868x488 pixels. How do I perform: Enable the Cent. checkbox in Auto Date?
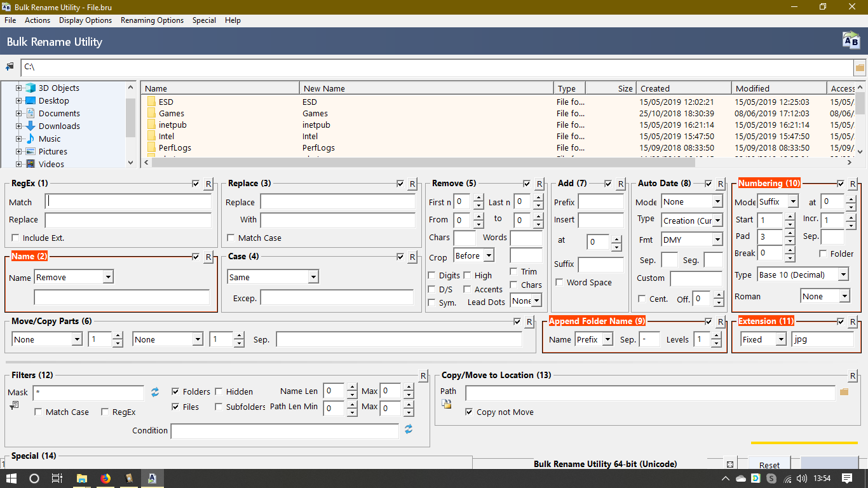click(642, 299)
